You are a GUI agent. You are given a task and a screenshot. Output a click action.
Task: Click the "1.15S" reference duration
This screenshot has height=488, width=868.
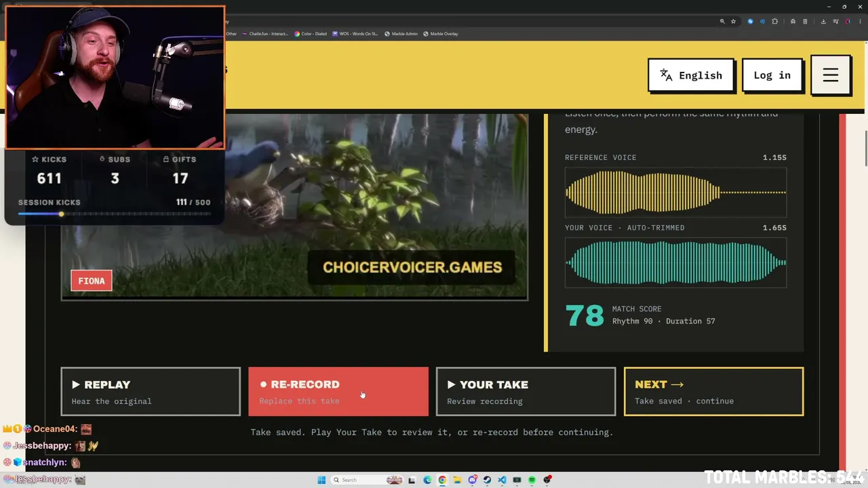(x=774, y=157)
